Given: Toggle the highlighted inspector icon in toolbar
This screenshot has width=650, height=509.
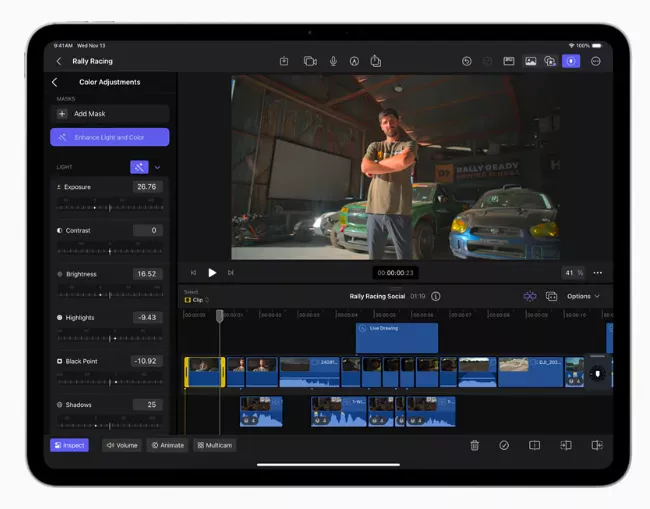Looking at the screenshot, I should click(571, 61).
